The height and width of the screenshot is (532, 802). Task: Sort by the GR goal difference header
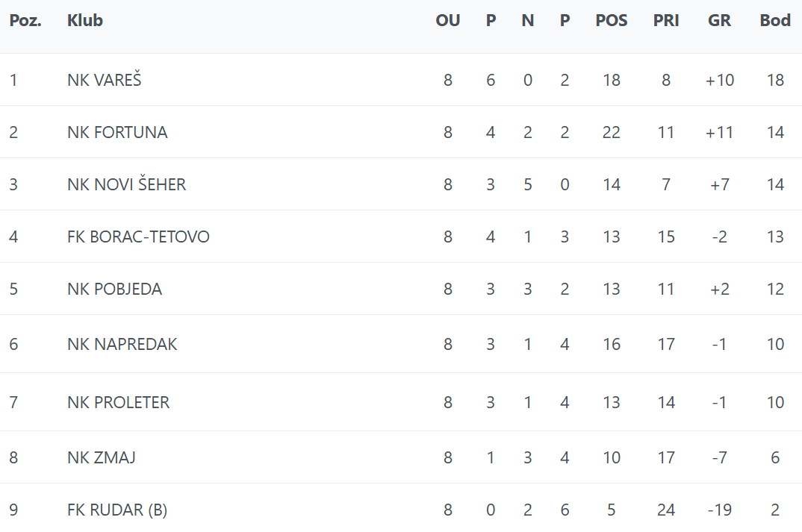719,21
